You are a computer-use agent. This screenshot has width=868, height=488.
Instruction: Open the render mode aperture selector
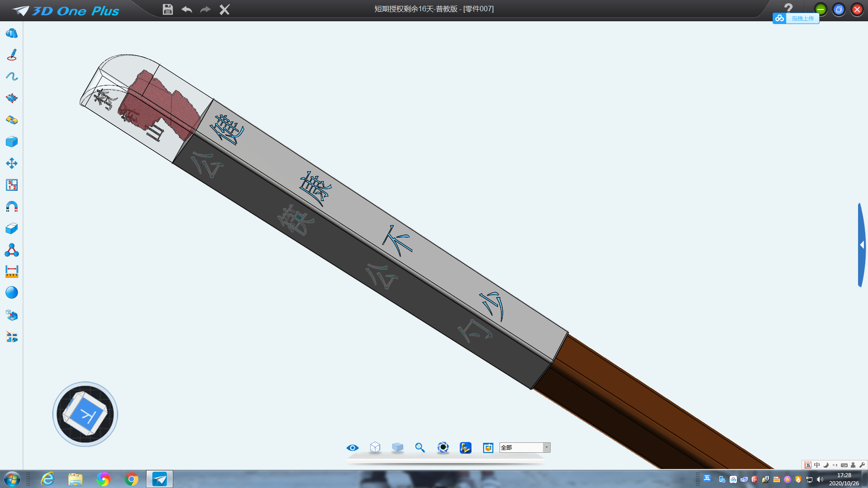[443, 448]
